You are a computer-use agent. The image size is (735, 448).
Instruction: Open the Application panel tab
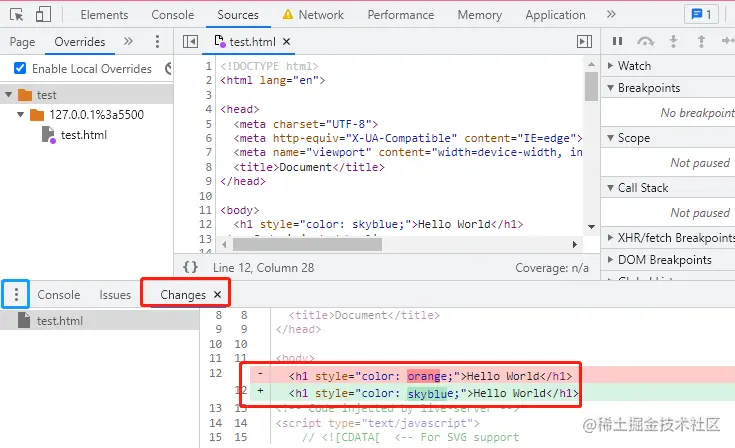click(x=555, y=15)
